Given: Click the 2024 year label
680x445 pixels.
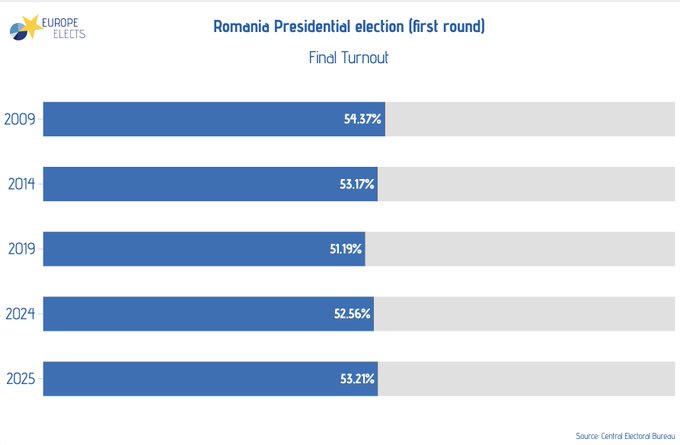Looking at the screenshot, I should [20, 314].
